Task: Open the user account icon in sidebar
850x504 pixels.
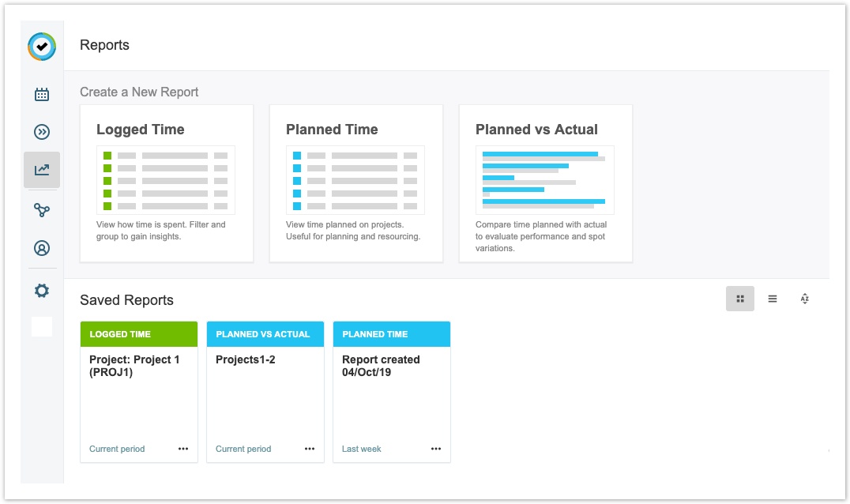Action: 42,248
